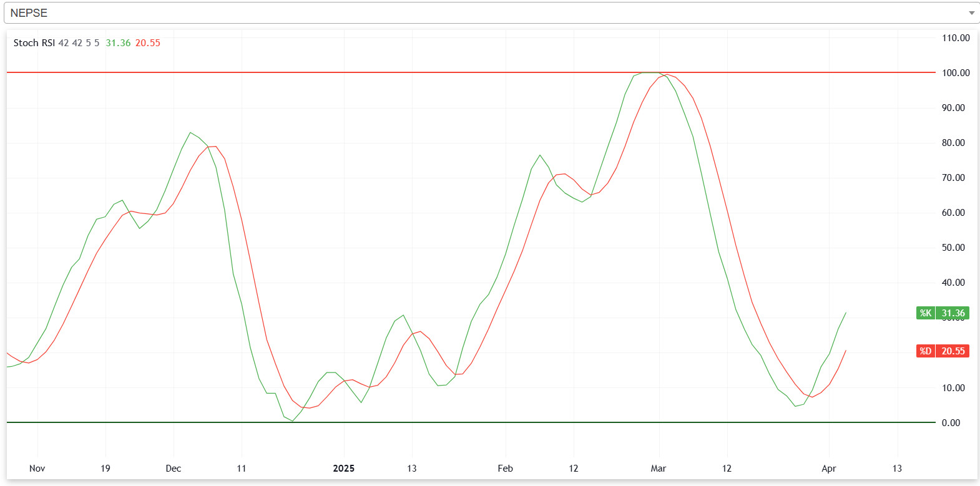Select the red %D axis badge
This screenshot has height=486, width=980.
[925, 351]
